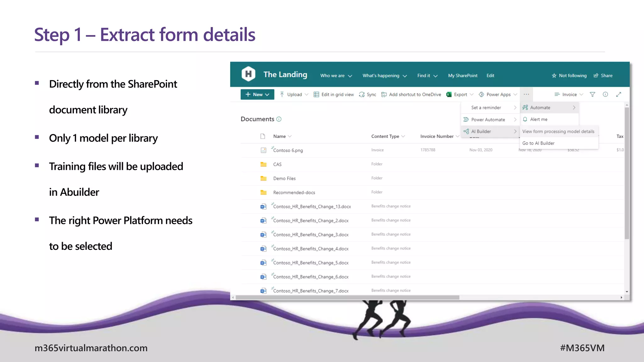
Task: Open the Name column sort dropdown
Action: pos(290,136)
